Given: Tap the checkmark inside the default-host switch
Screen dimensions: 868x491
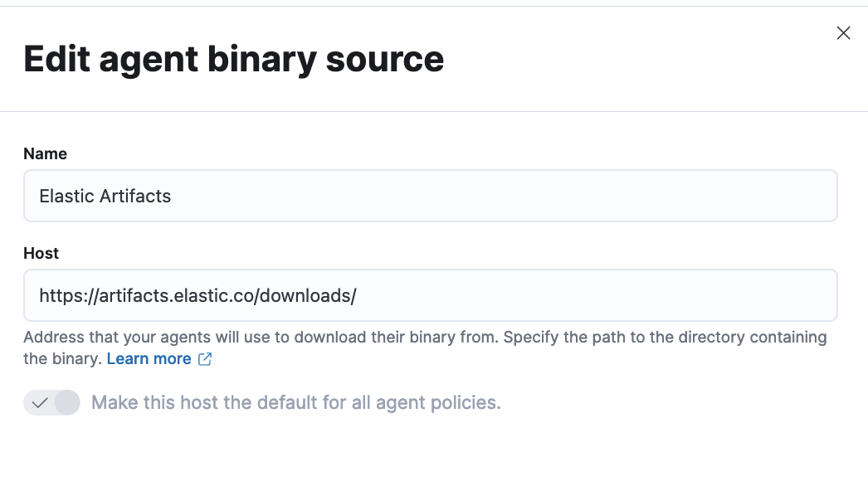Looking at the screenshot, I should point(40,402).
